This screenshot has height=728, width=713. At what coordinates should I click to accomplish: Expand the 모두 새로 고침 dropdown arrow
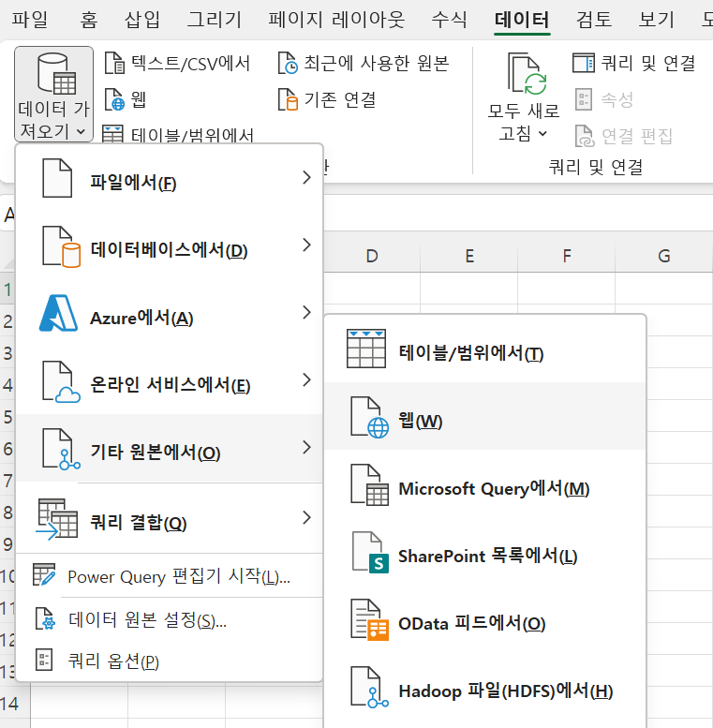click(x=542, y=134)
